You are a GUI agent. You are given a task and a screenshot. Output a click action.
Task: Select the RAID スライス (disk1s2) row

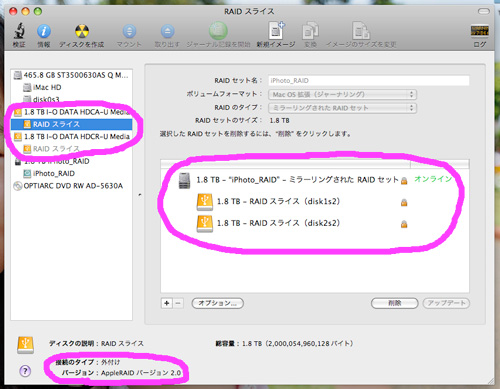[x=315, y=202]
